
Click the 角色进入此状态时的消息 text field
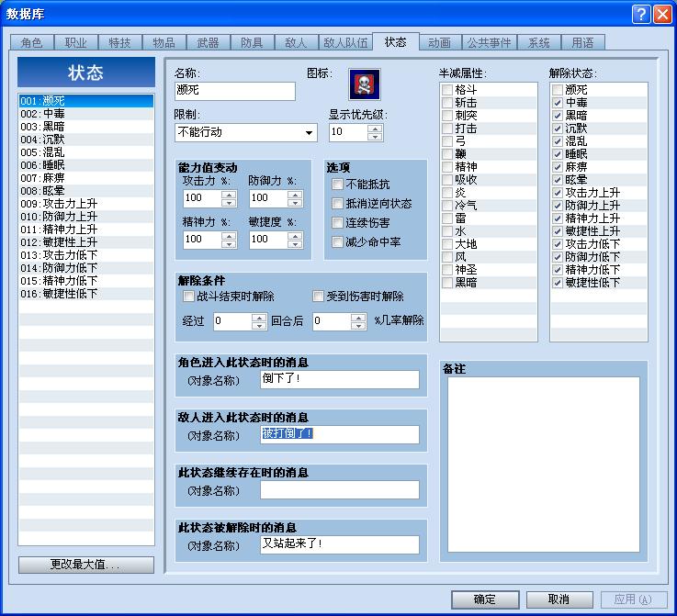pyautogui.click(x=339, y=379)
